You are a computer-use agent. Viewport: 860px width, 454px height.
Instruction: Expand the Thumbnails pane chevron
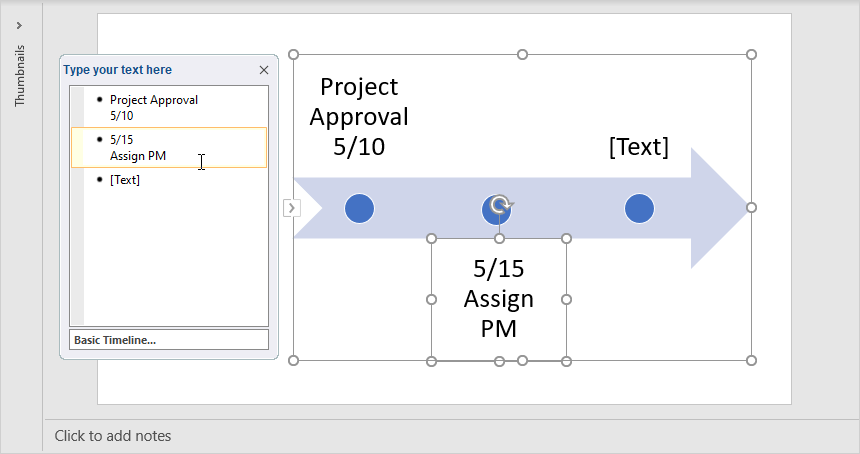pos(20,25)
